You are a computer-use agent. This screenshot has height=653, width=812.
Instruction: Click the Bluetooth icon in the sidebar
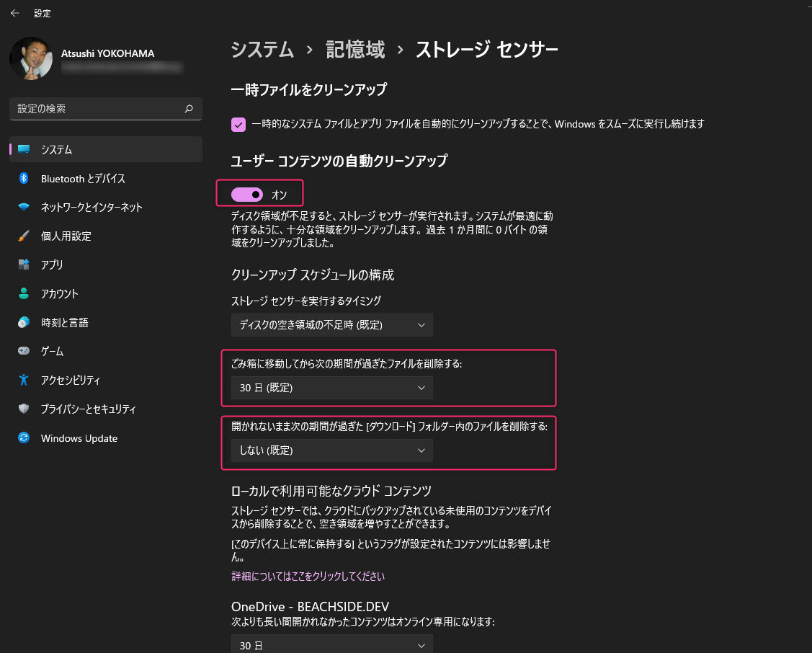[24, 178]
